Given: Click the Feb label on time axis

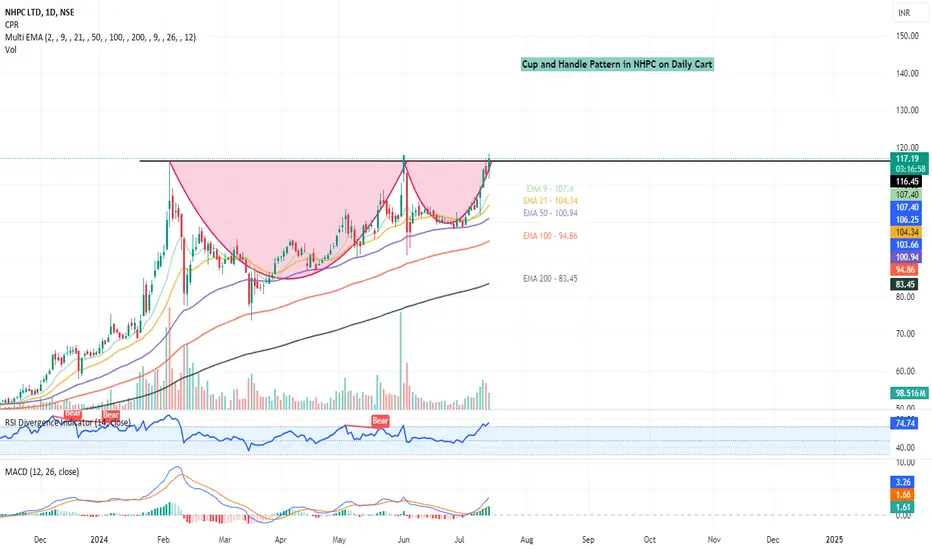Looking at the screenshot, I should point(163,539).
